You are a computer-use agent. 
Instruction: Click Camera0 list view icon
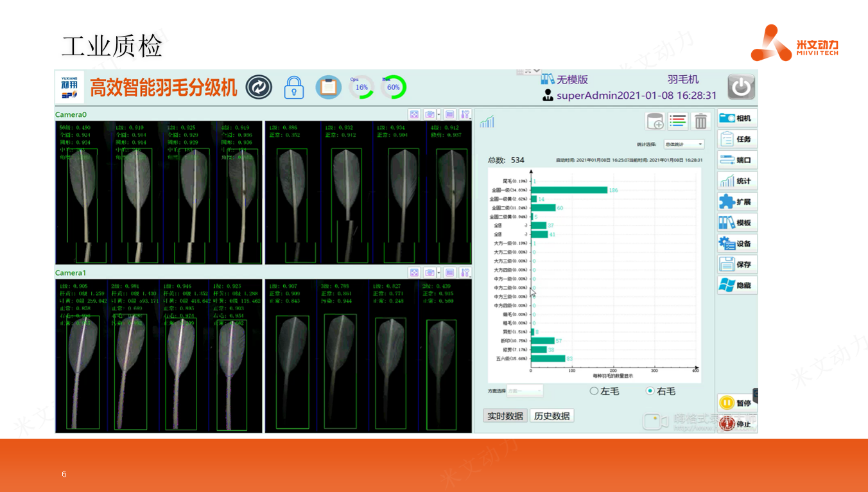click(x=449, y=114)
